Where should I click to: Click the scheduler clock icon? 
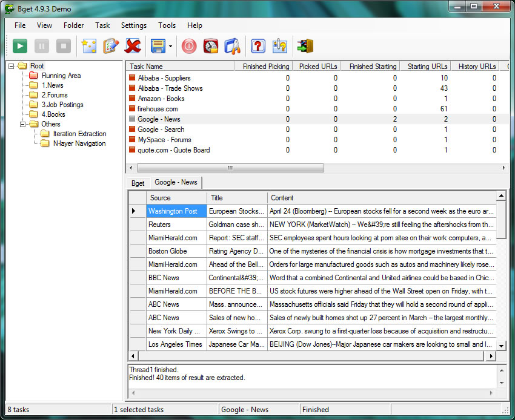click(210, 46)
